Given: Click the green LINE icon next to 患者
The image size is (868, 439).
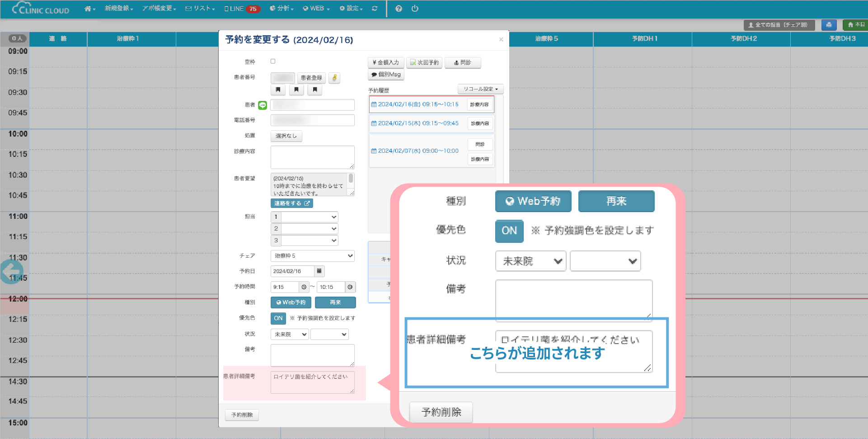Looking at the screenshot, I should [263, 105].
